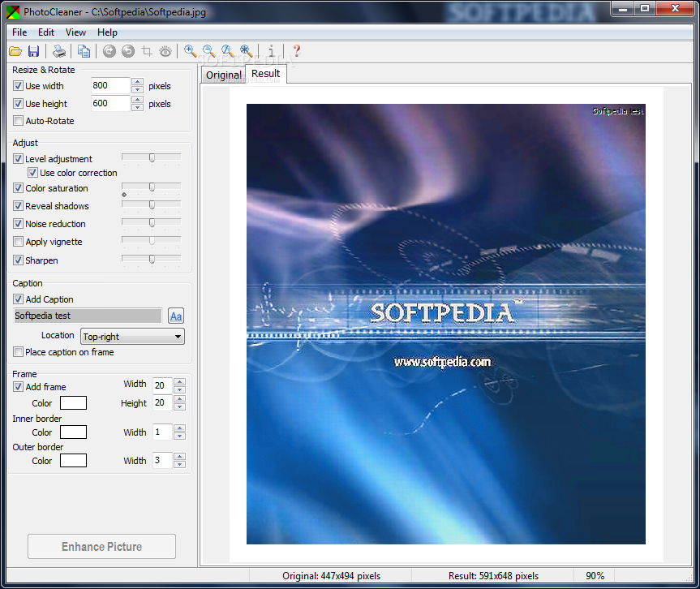
Task: Click the Use width value field
Action: click(x=110, y=85)
